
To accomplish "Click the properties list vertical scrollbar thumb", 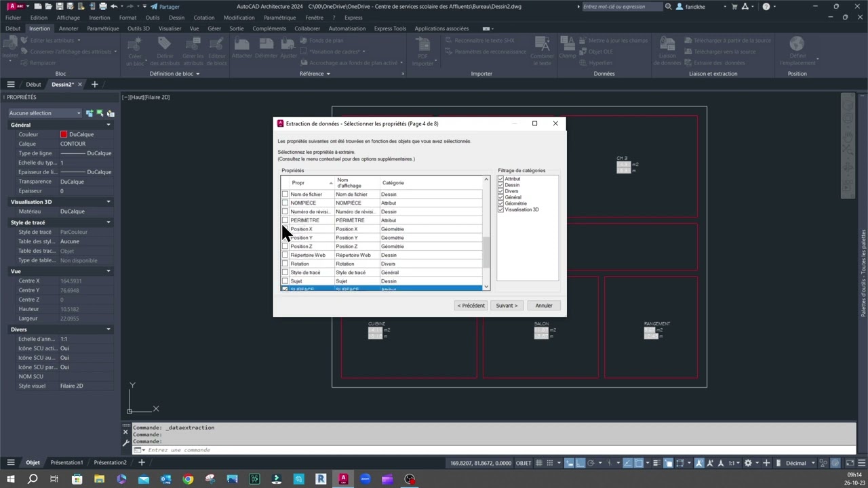I will 486,253.
